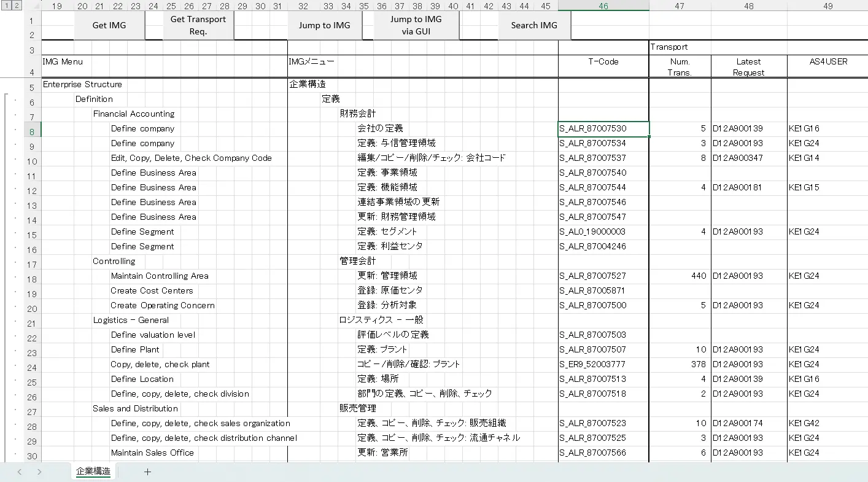Select the 評価レベルの定義 cell
868x482 pixels.
click(393, 335)
